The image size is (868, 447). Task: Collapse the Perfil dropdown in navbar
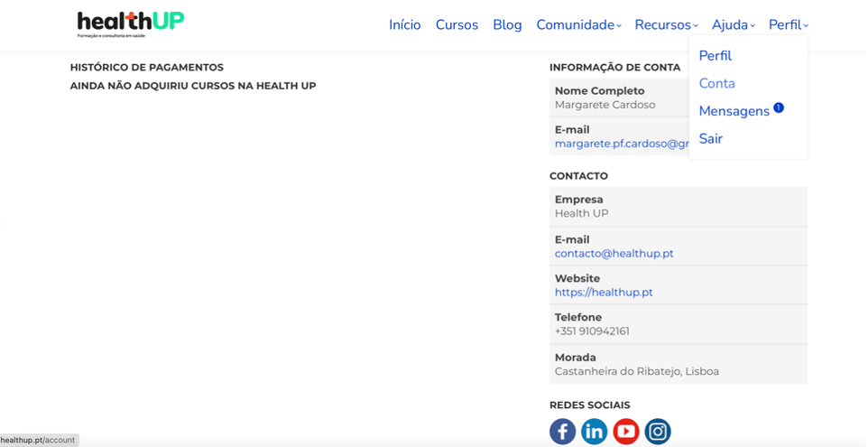point(788,25)
